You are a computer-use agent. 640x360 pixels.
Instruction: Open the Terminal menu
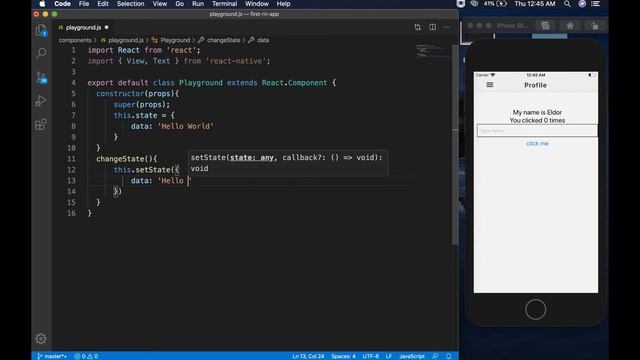coord(224,4)
